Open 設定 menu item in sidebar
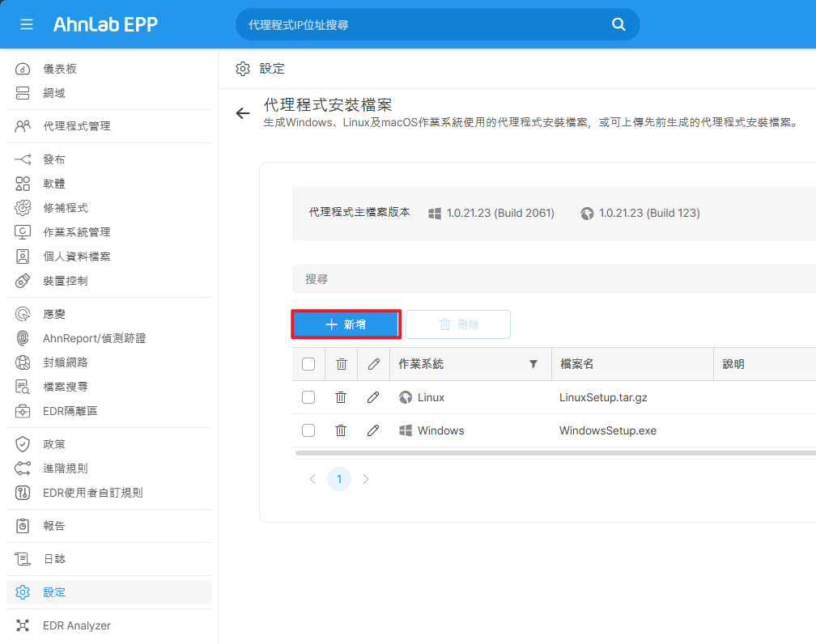The height and width of the screenshot is (644, 816). coord(108,592)
